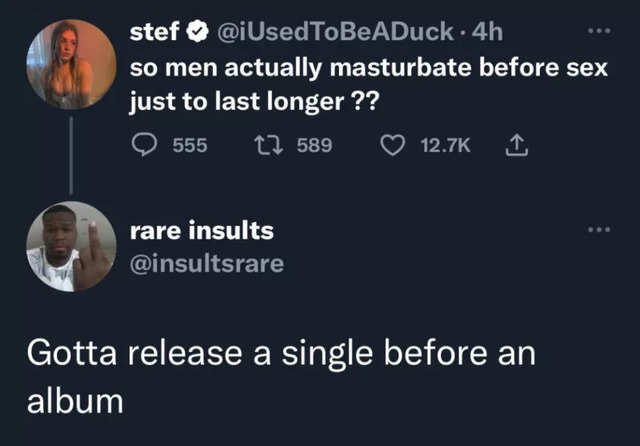The height and width of the screenshot is (446, 640).
Task: Click the "rare insults" display name
Action: click(x=202, y=231)
